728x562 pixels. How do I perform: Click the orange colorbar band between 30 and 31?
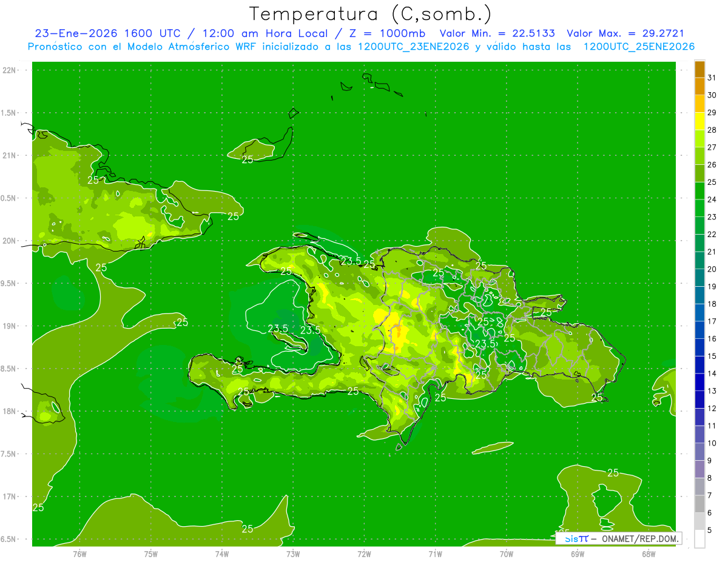click(x=699, y=86)
